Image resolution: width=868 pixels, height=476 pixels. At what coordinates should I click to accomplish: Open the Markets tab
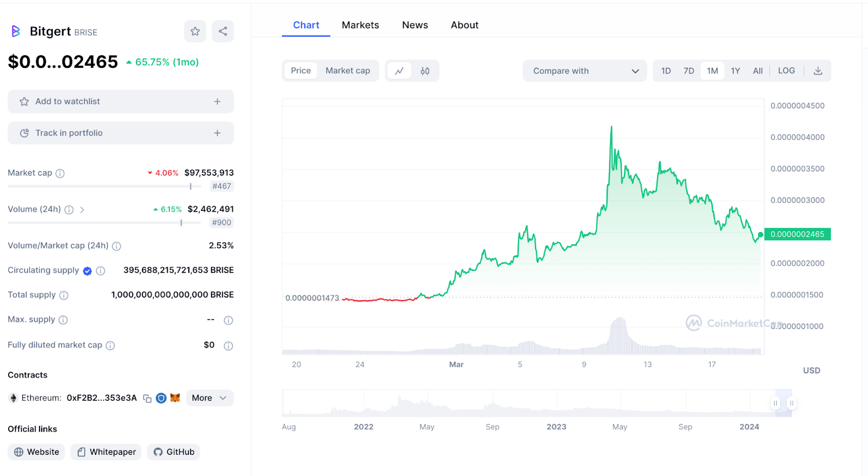pyautogui.click(x=360, y=25)
